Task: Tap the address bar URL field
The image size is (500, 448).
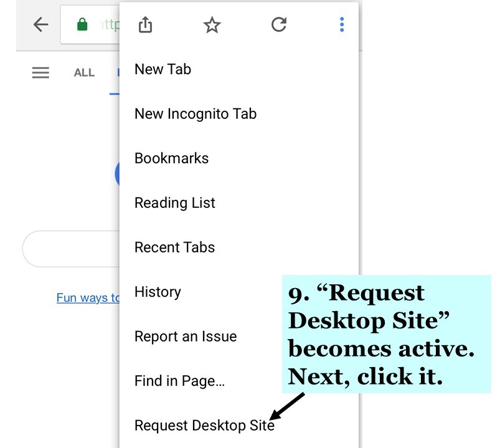Action: 90,24
